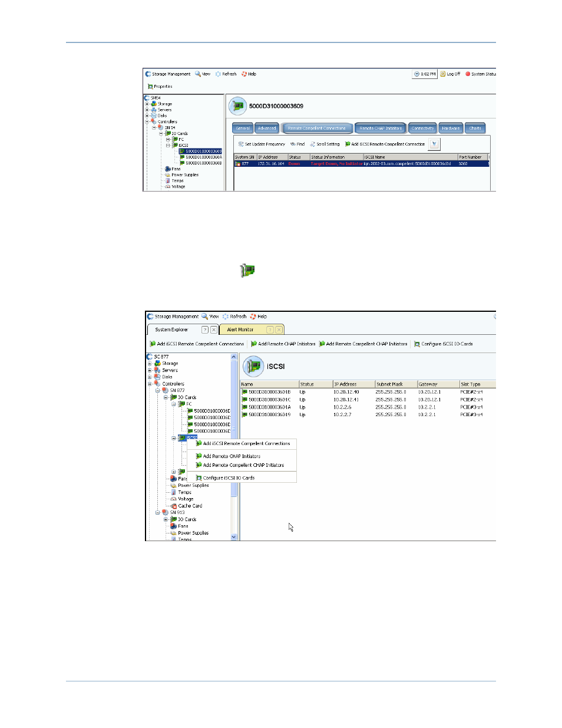Open the Charts tab
Viewport: 562px width, 728px height.
click(x=475, y=128)
